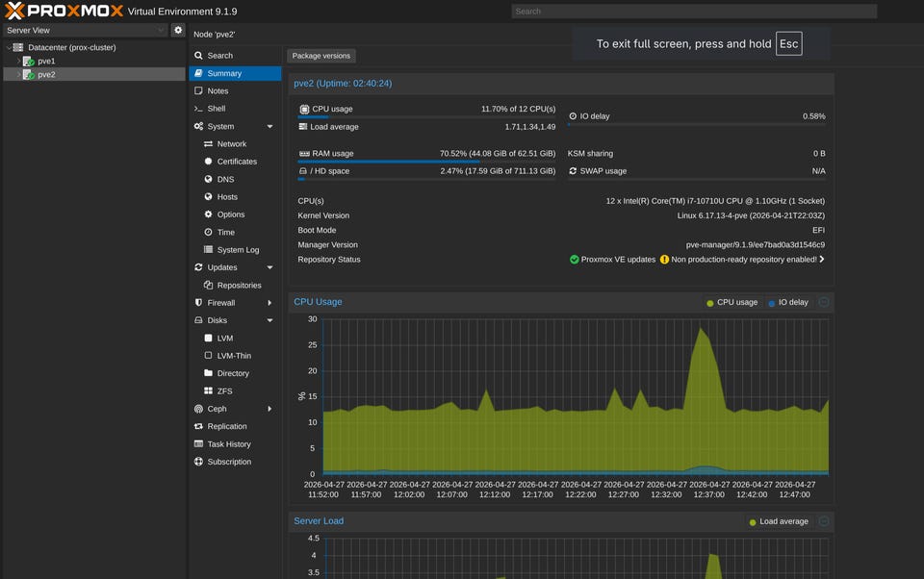
Task: Click the Shell terminal prompt icon
Action: pos(198,109)
